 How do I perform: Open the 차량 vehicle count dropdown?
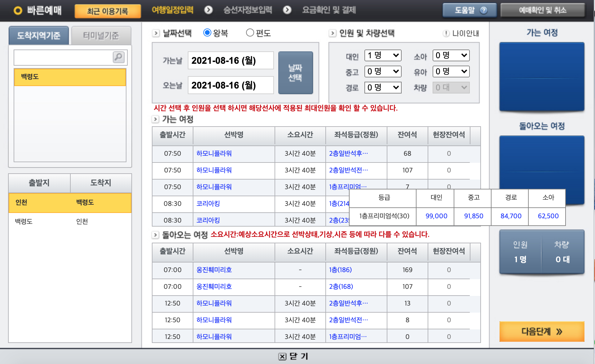pyautogui.click(x=451, y=88)
